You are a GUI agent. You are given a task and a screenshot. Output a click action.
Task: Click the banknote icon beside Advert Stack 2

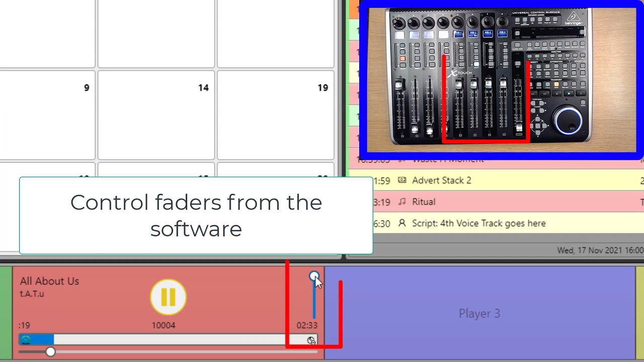coord(402,180)
